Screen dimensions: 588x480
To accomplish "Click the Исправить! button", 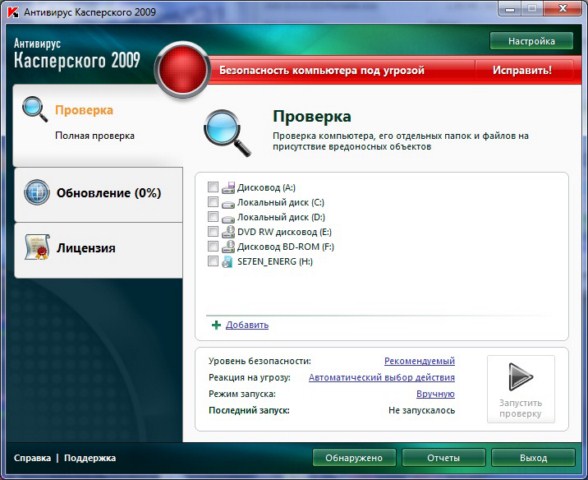I will click(x=522, y=70).
